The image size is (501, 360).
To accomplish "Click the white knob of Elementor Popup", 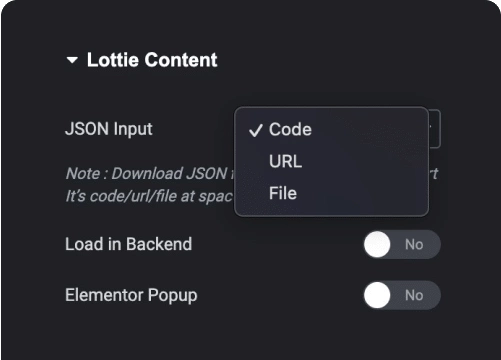I will [x=377, y=295].
